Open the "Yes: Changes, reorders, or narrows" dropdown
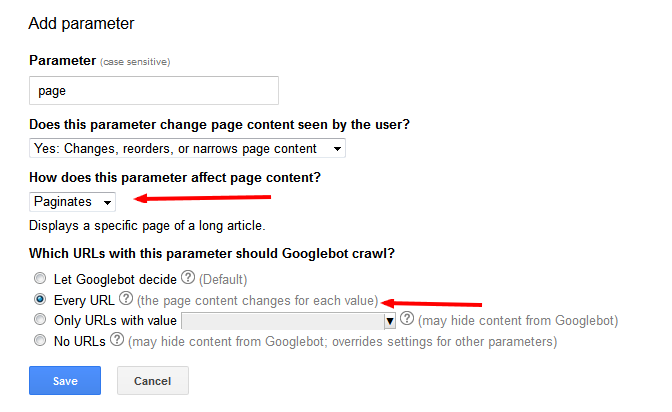 pos(188,149)
